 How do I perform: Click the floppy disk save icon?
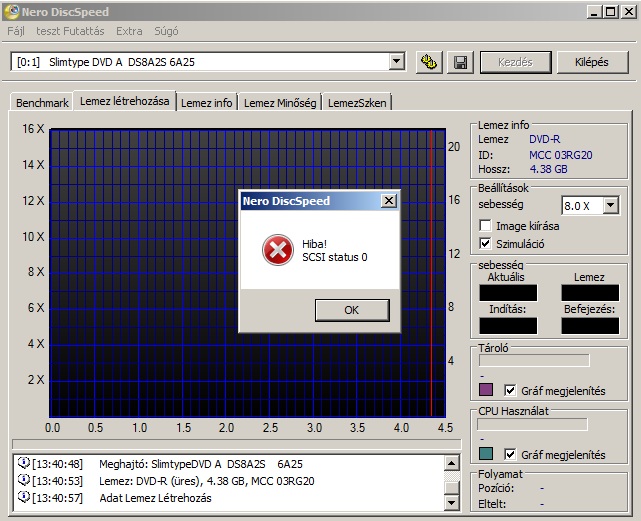[x=460, y=63]
